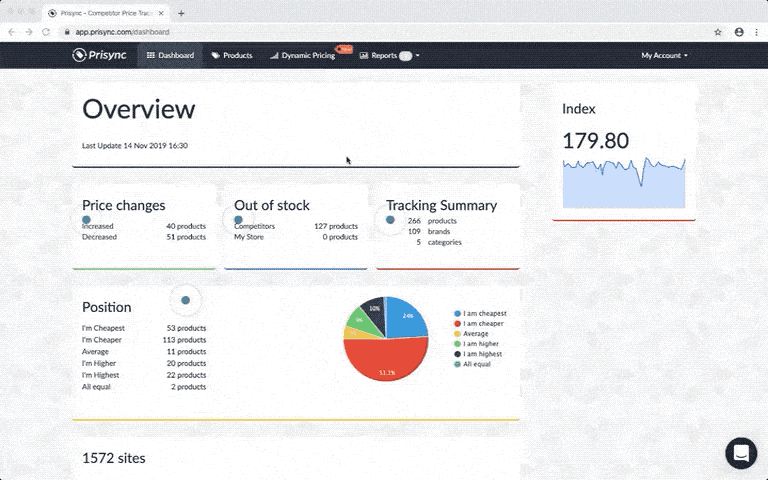Click the tour dot beside Position heading
Screen dimensions: 768x480
tap(185, 299)
